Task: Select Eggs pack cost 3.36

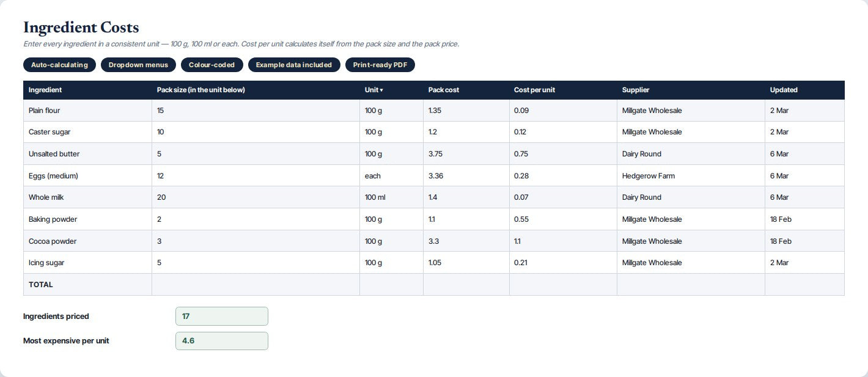Action: (466, 176)
